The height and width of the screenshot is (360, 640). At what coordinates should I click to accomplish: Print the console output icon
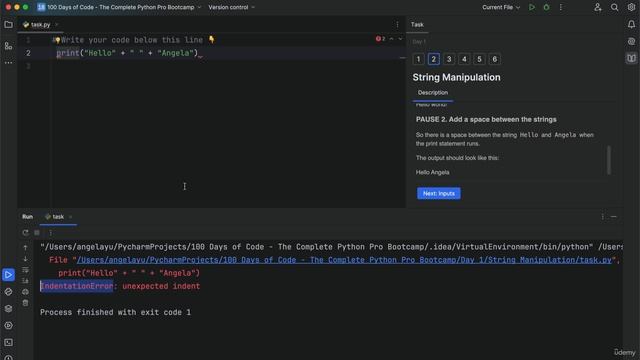(x=25, y=292)
